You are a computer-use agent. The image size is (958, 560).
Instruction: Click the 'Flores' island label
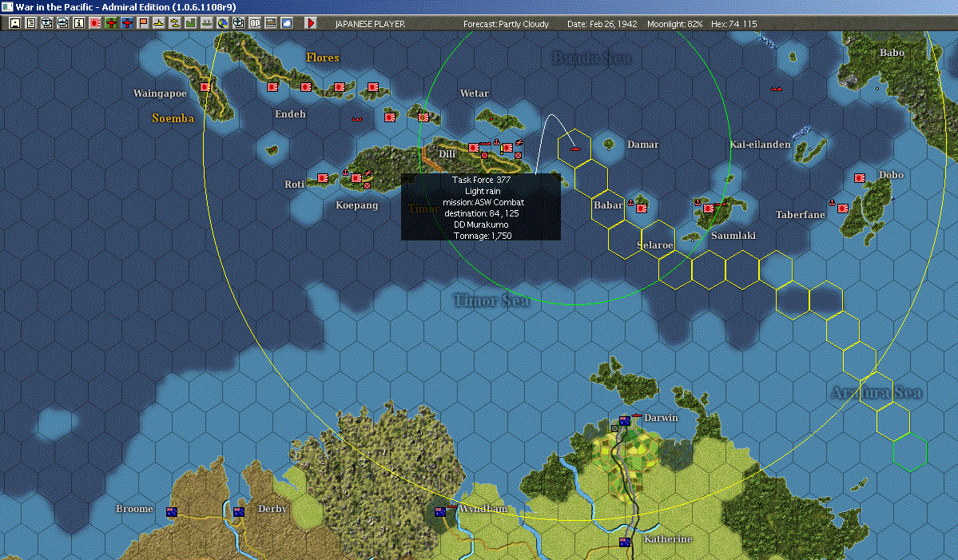pyautogui.click(x=323, y=58)
